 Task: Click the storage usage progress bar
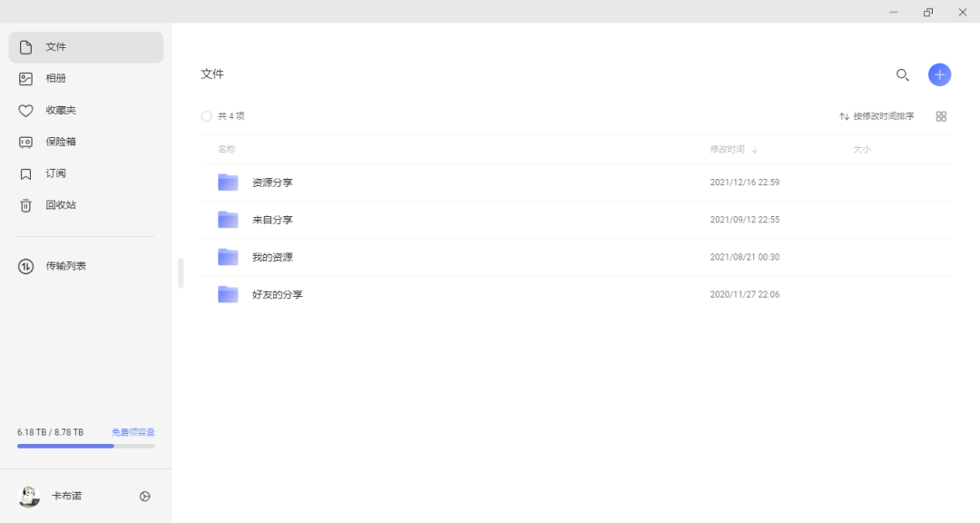(85, 446)
